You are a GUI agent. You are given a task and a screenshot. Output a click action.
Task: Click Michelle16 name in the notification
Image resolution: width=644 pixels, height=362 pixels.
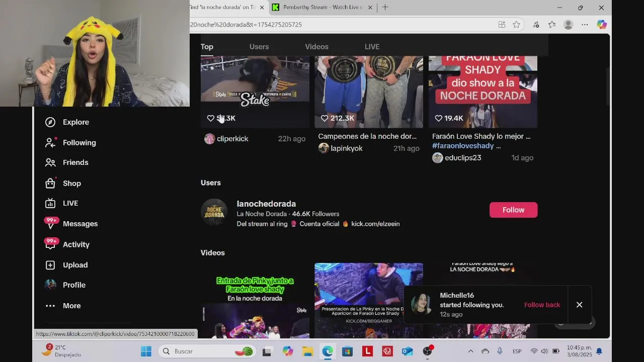457,296
